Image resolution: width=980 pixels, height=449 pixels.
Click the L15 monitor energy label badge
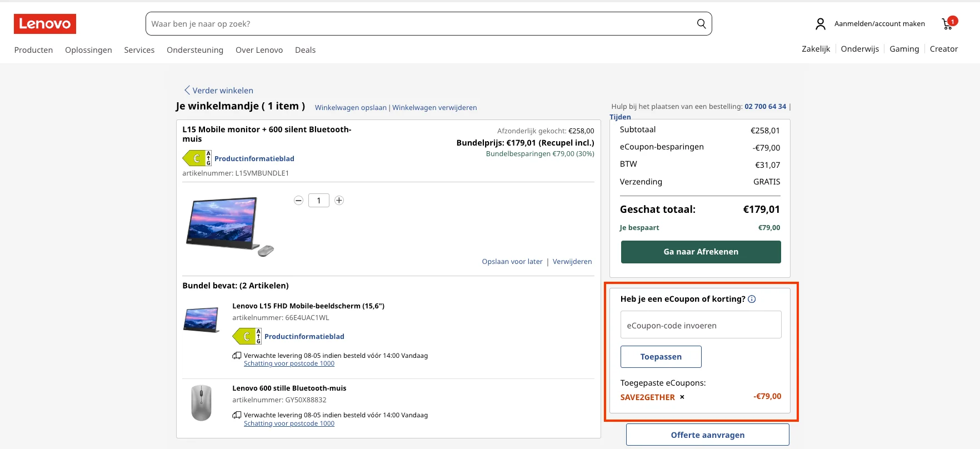[247, 336]
